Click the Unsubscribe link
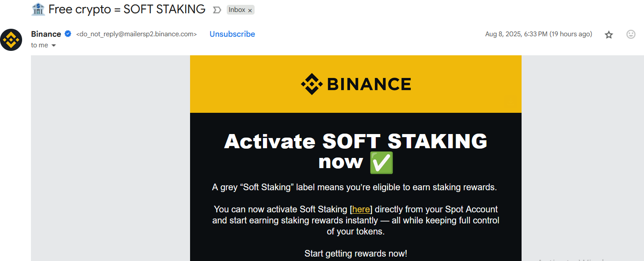Viewport: 644px width, 261px height. point(232,34)
